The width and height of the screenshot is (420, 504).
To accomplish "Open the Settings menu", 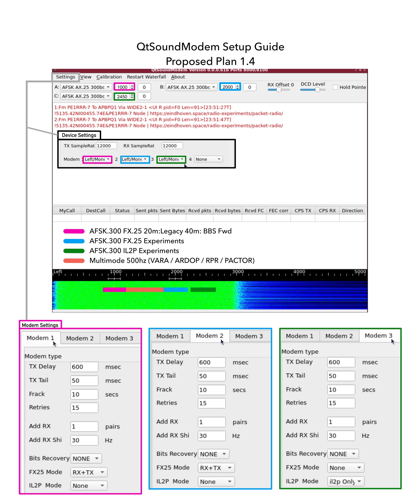I will point(65,77).
